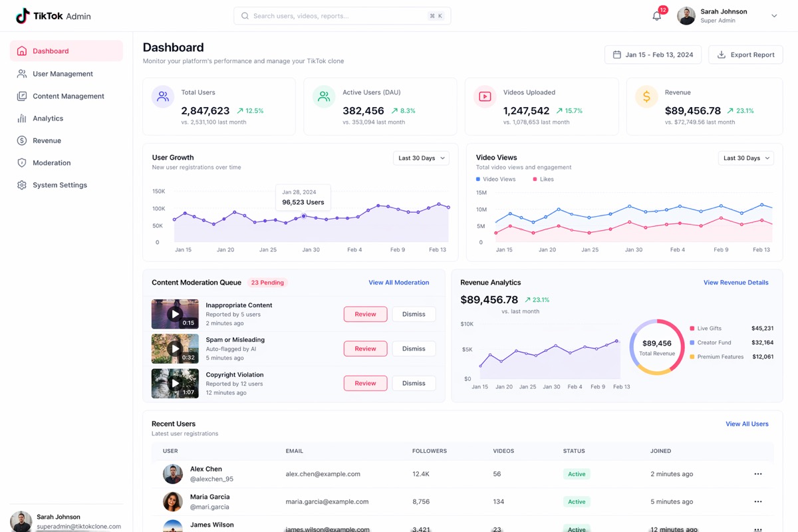The width and height of the screenshot is (798, 532).
Task: Expand the Sarah Johnson account chevron
Action: coord(774,16)
